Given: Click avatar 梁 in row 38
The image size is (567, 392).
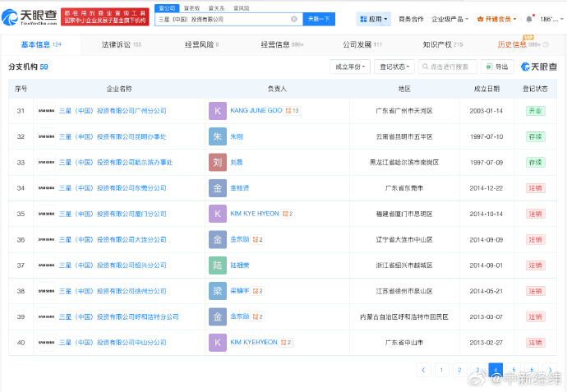Looking at the screenshot, I should point(218,291).
